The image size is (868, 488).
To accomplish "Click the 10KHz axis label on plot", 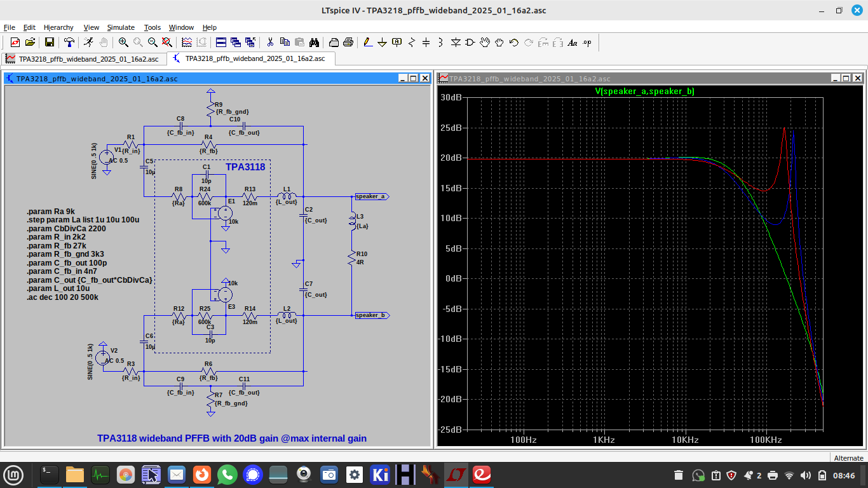I will pos(684,440).
